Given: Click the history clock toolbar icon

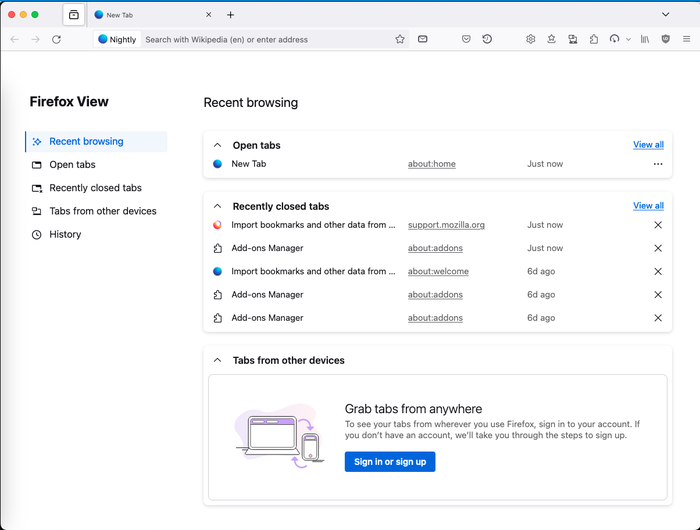Looking at the screenshot, I should coord(487,39).
